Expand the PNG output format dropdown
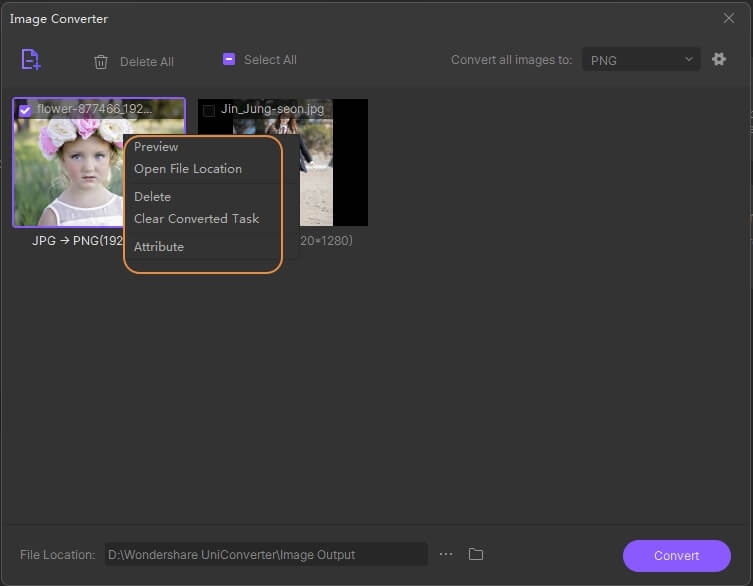Image resolution: width=753 pixels, height=586 pixels. [641, 60]
